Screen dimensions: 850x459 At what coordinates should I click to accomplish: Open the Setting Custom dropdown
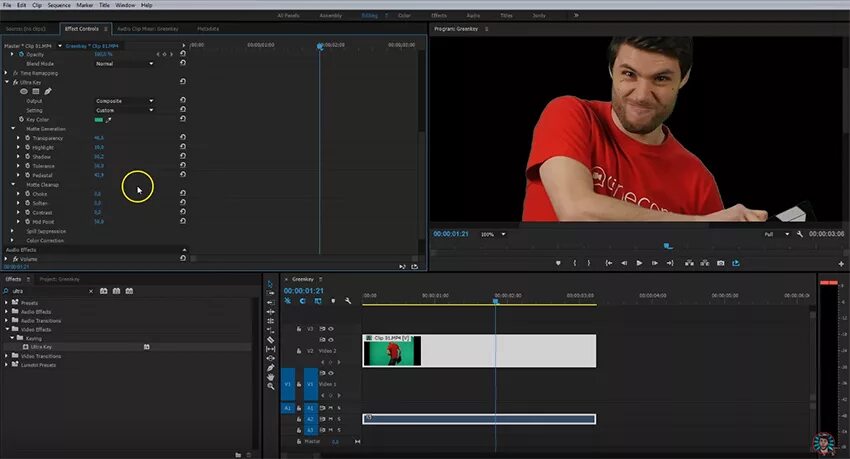point(124,110)
